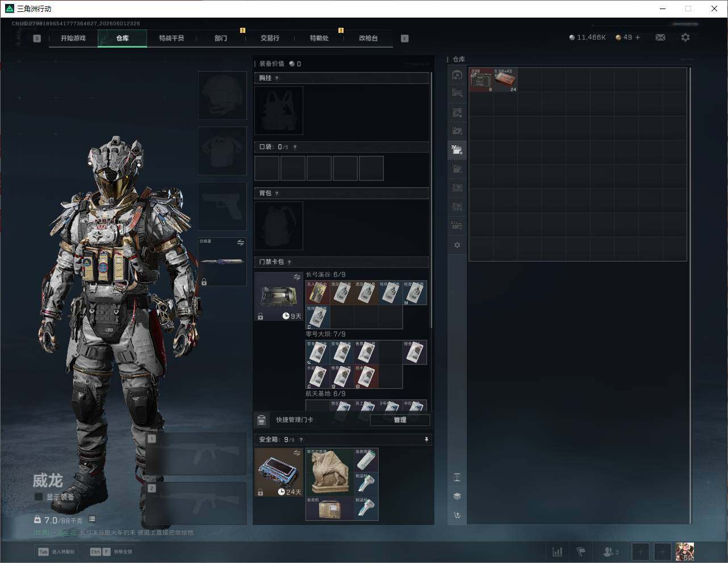Open the 特战干员 tab

(x=171, y=38)
